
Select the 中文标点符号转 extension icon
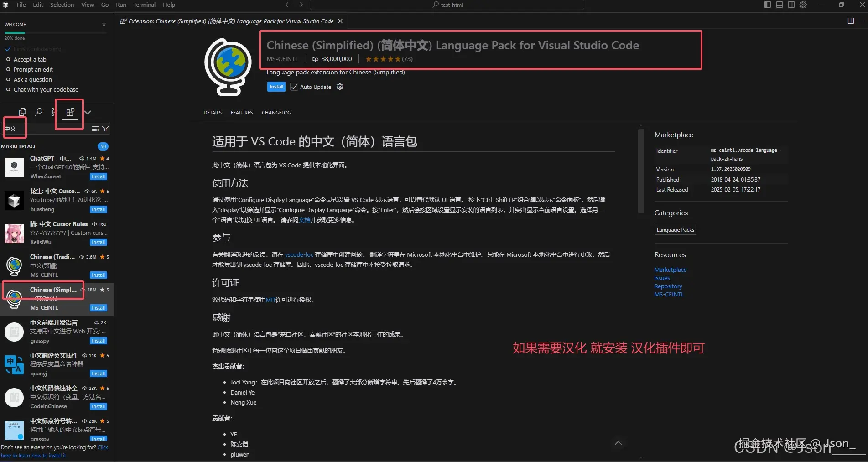(x=14, y=430)
